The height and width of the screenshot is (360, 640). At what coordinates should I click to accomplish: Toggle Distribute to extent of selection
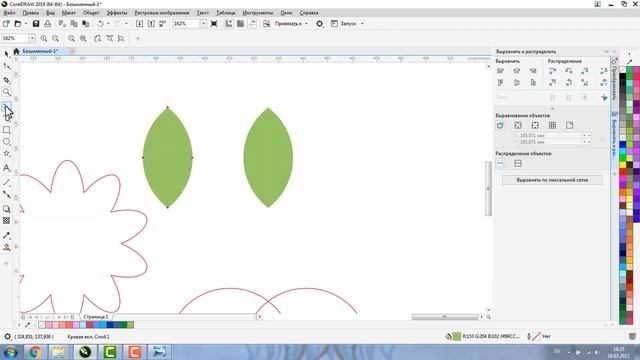tap(500, 163)
